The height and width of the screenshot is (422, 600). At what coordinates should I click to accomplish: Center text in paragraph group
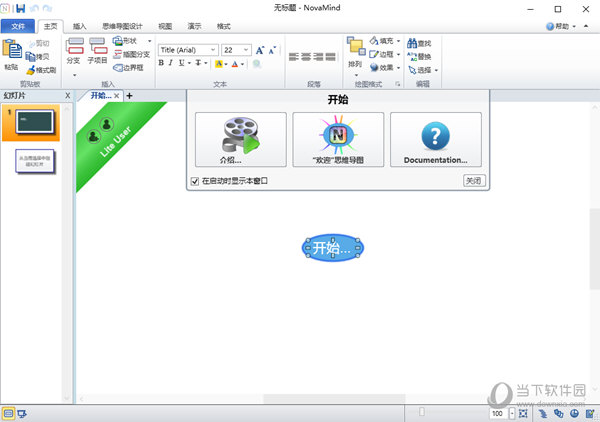tap(306, 57)
